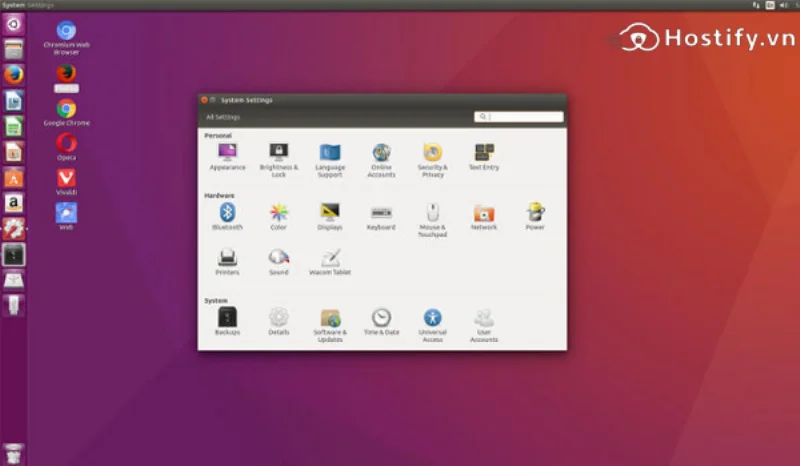800x466 pixels.
Task: Open Software & Updates settings
Action: tap(330, 325)
